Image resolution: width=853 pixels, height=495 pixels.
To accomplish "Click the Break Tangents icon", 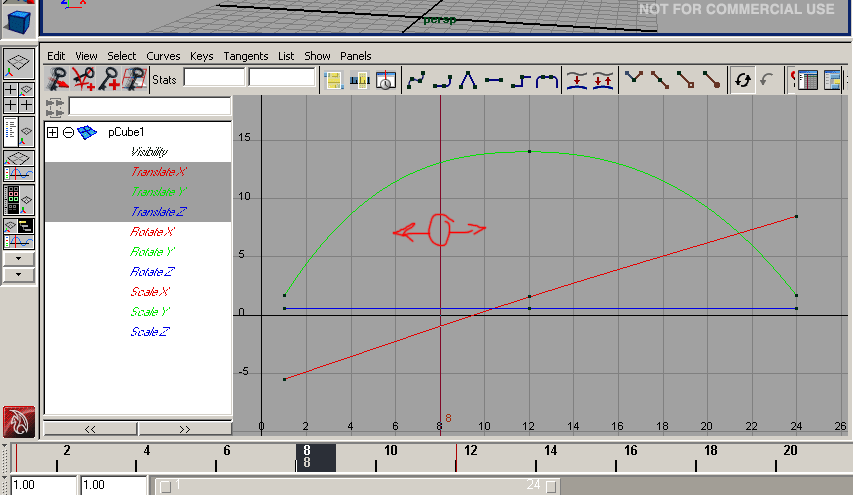I will (x=633, y=81).
